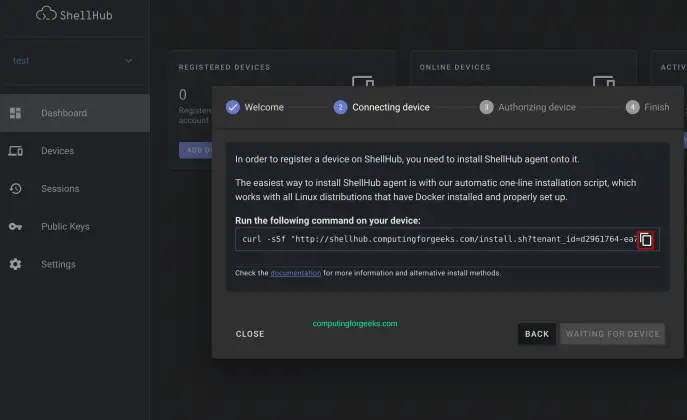The height and width of the screenshot is (420, 687).
Task: Click the Devices sidebar icon
Action: pos(15,151)
